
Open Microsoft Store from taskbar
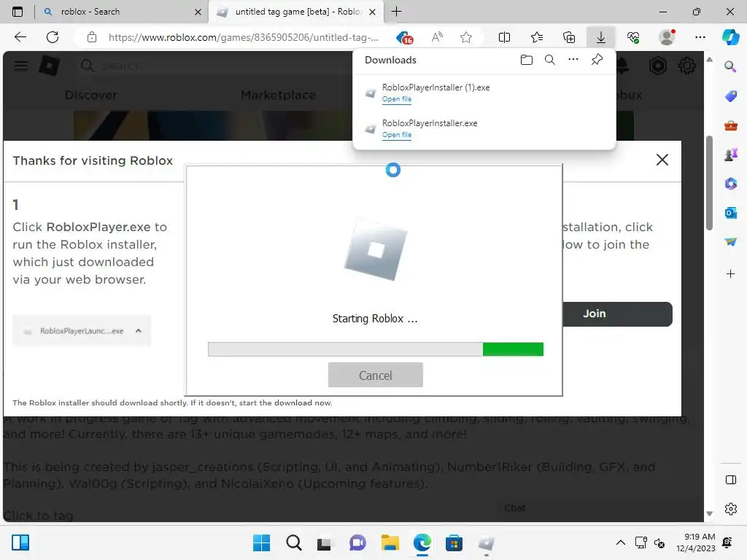tap(454, 542)
